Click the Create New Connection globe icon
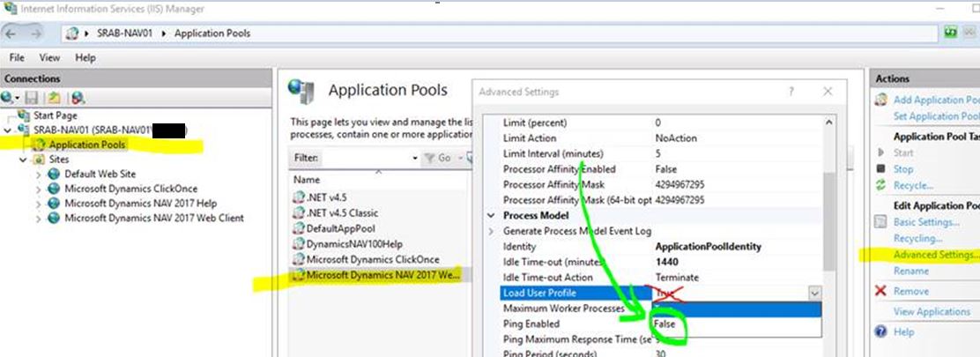 pyautogui.click(x=8, y=97)
